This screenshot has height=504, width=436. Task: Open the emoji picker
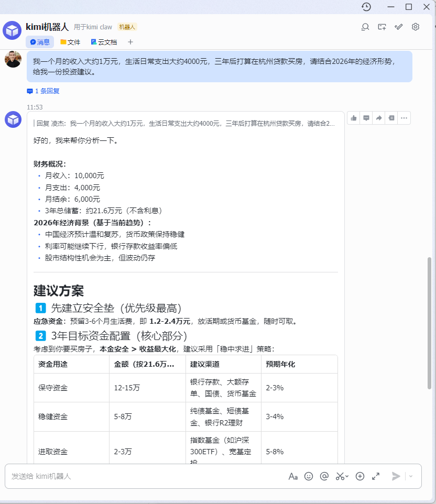[309, 476]
